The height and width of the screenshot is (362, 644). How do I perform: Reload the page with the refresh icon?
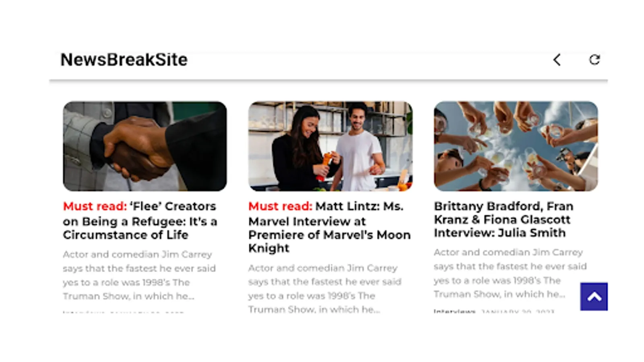(x=594, y=60)
